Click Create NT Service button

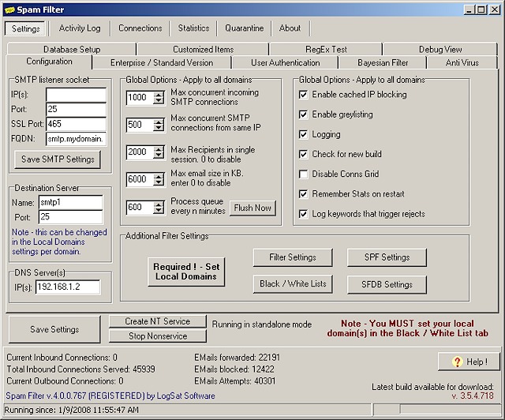[x=158, y=321]
